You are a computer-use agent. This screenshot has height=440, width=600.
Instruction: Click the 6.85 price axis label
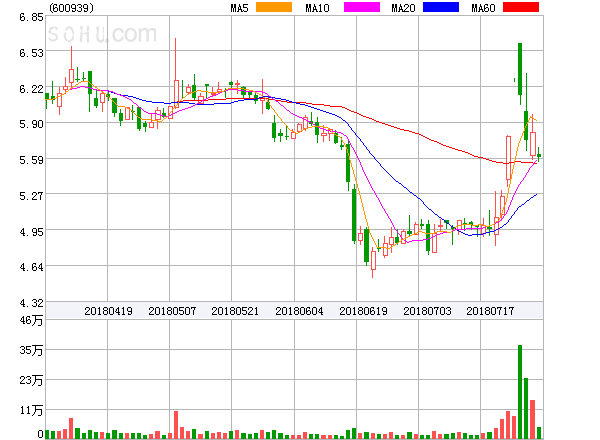pos(31,17)
